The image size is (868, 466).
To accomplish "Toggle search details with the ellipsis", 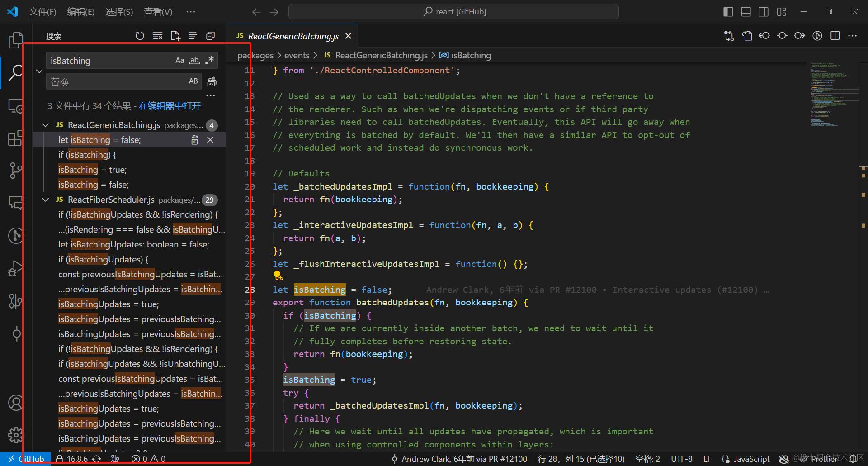I will pos(211,95).
